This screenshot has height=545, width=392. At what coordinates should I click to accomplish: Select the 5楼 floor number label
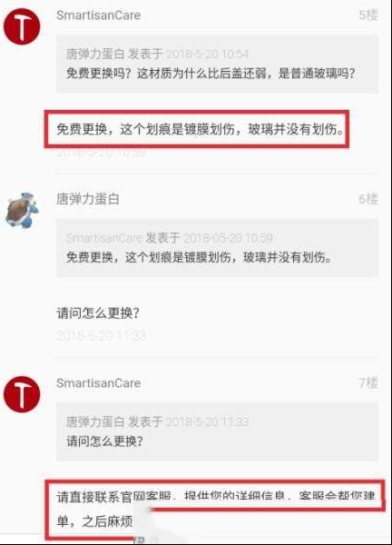[368, 15]
